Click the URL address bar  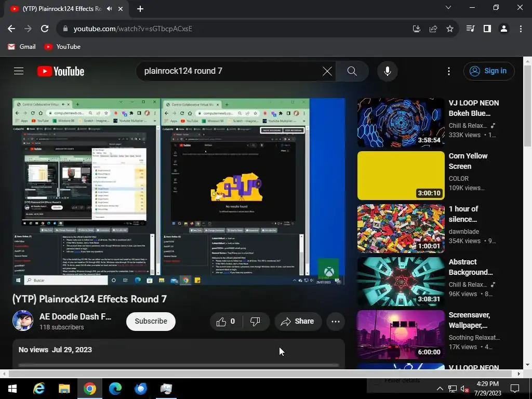(x=234, y=29)
